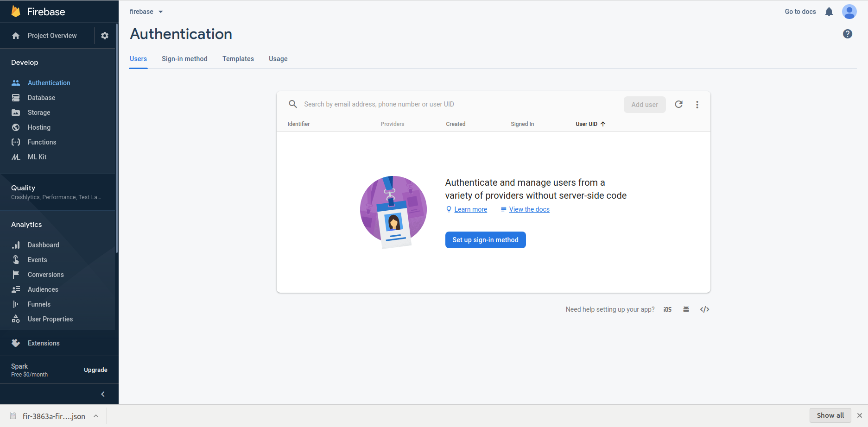This screenshot has height=427, width=868.
Task: Click the iOS setup help icon
Action: [x=667, y=309]
